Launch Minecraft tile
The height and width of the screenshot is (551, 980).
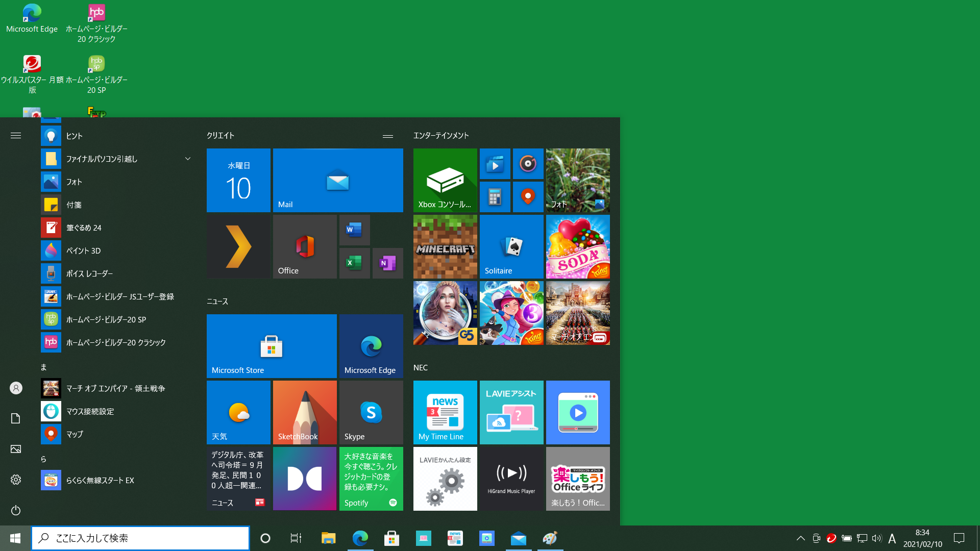445,246
